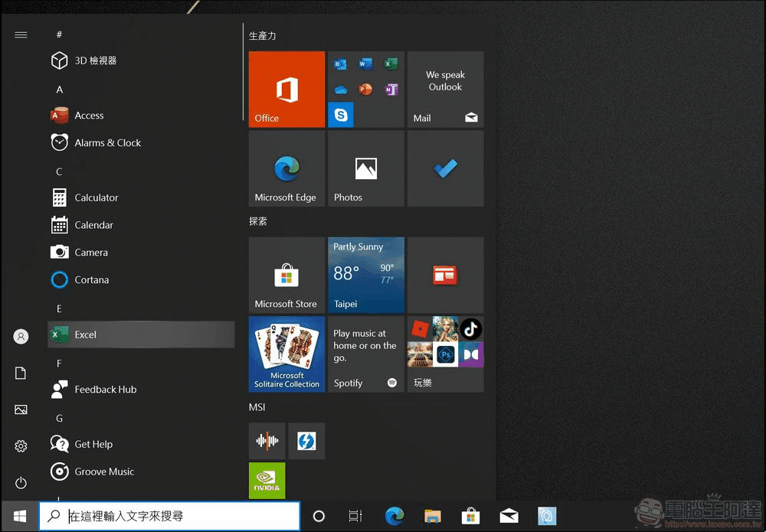The image size is (766, 532).
Task: Open the Spotify tile
Action: pyautogui.click(x=366, y=354)
